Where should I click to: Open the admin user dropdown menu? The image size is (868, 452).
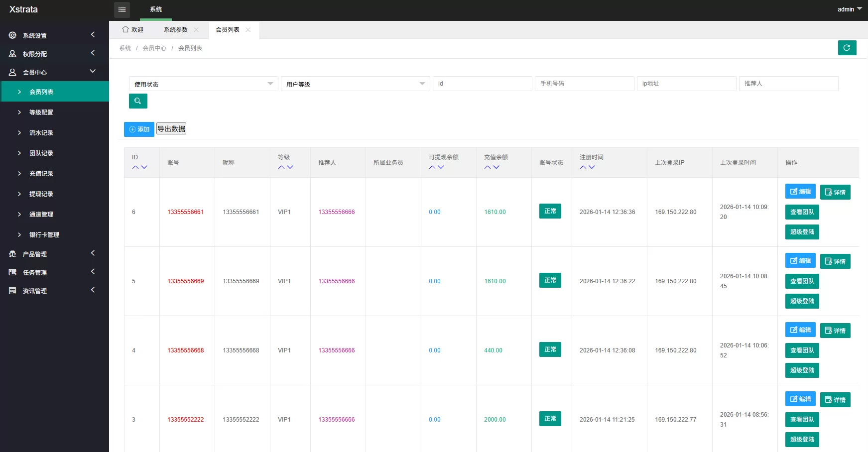click(x=849, y=9)
